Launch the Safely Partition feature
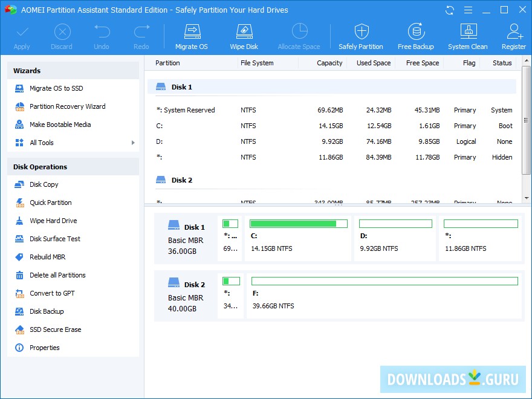This screenshot has height=399, width=532. pyautogui.click(x=360, y=35)
